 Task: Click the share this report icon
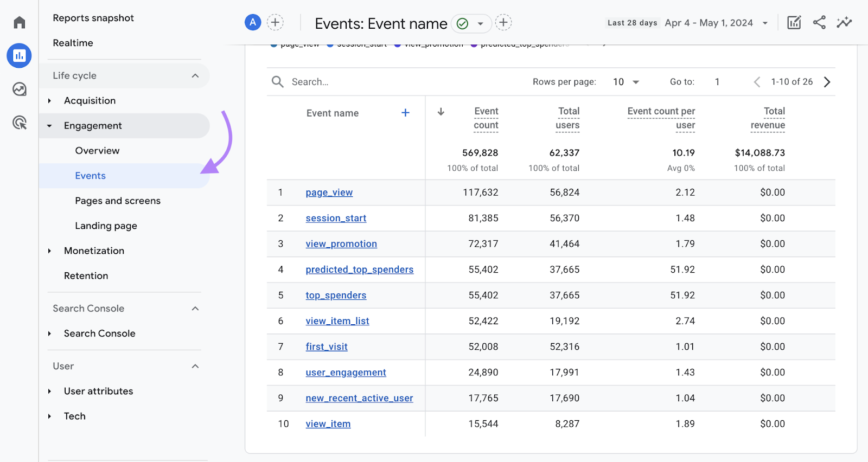(x=819, y=22)
